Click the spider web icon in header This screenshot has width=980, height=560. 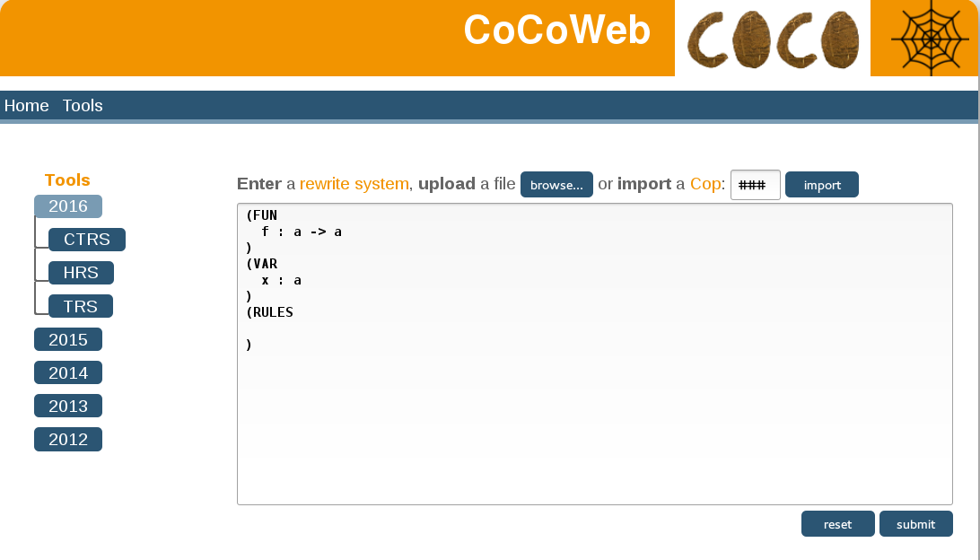pyautogui.click(x=932, y=38)
